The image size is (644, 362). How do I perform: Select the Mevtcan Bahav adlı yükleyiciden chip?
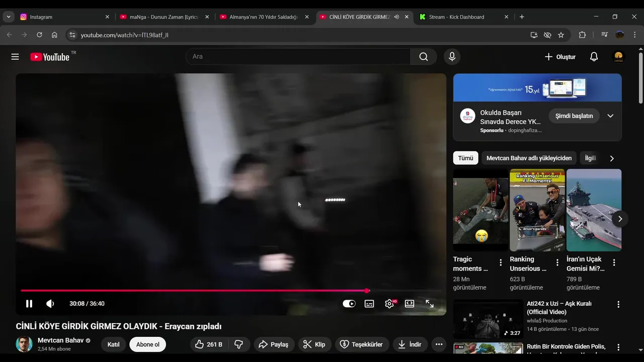(x=529, y=158)
